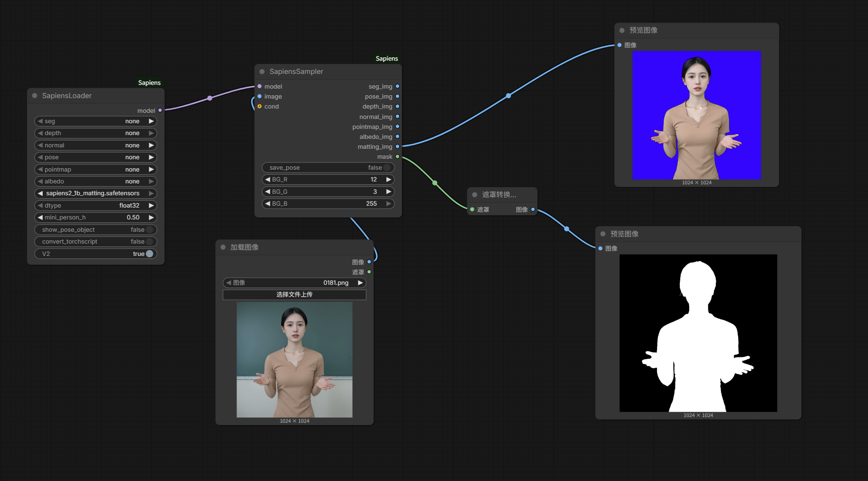Select next image file with right arrow
The height and width of the screenshot is (481, 868).
(360, 282)
